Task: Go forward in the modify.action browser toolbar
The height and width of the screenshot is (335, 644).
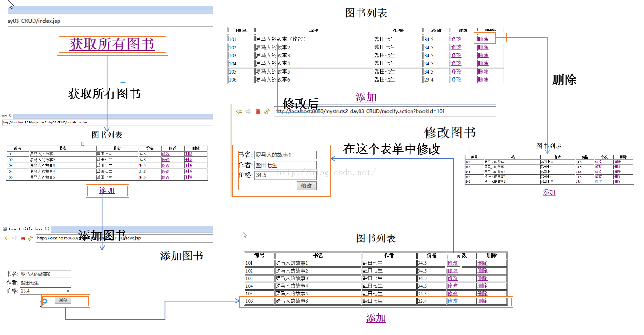Action: 248,111
